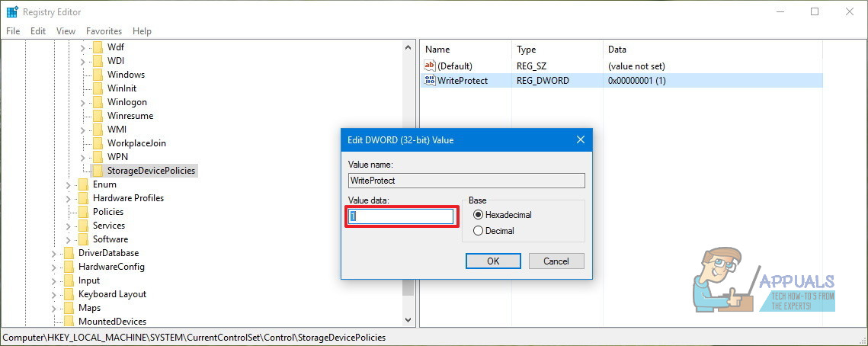Click the Value data input field

[x=401, y=216]
